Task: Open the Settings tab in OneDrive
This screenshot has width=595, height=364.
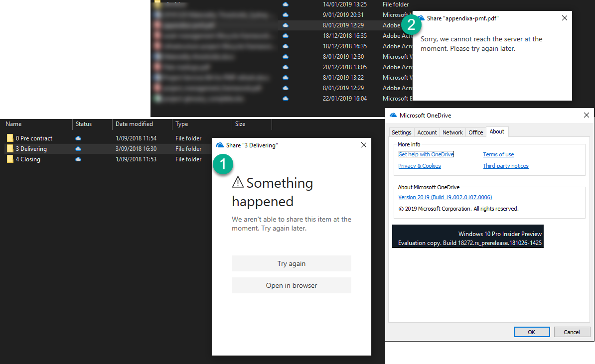Action: (402, 132)
